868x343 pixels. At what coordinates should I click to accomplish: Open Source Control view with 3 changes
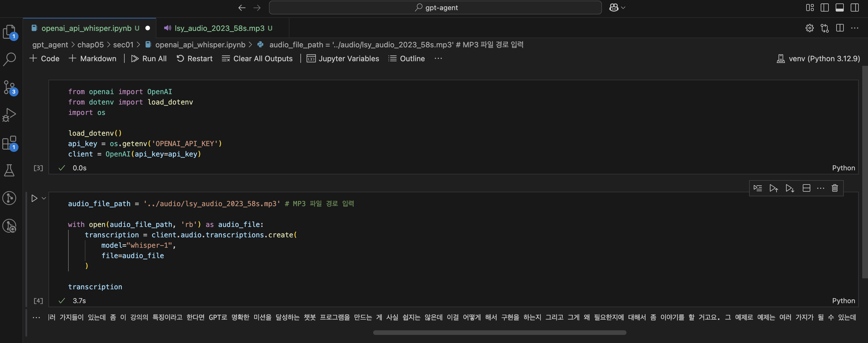tap(10, 87)
